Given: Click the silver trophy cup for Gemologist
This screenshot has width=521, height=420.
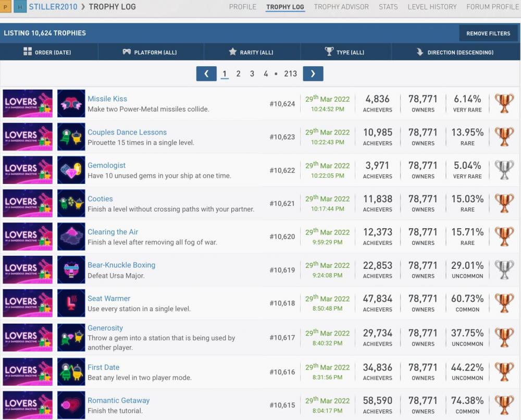Looking at the screenshot, I should pos(504,170).
